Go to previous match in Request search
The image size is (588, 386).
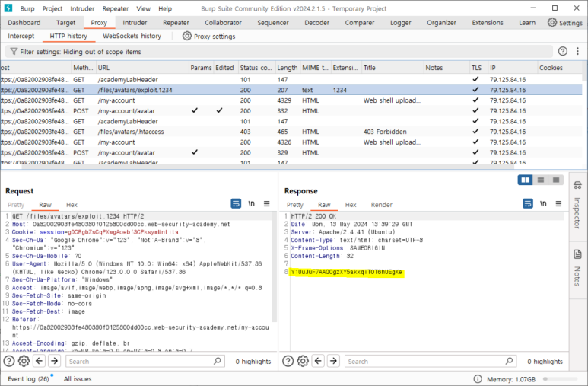39,361
